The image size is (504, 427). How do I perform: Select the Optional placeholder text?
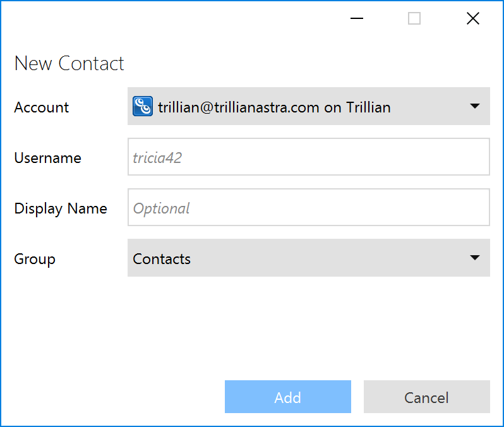tap(161, 209)
